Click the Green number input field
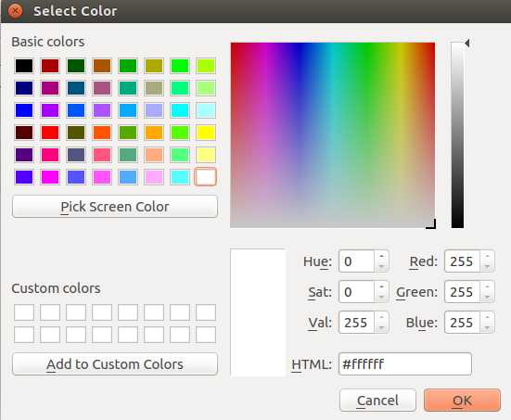The image size is (511, 420). tap(462, 292)
